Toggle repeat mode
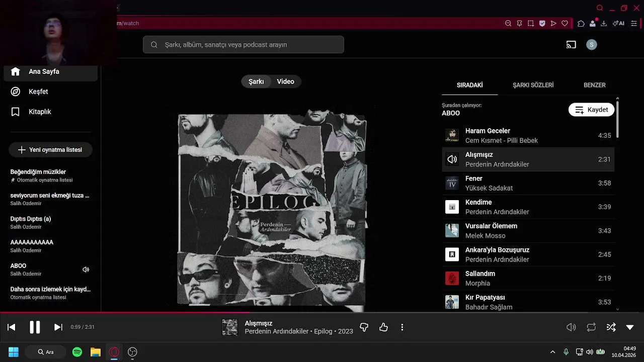The height and width of the screenshot is (362, 644). [x=591, y=327]
